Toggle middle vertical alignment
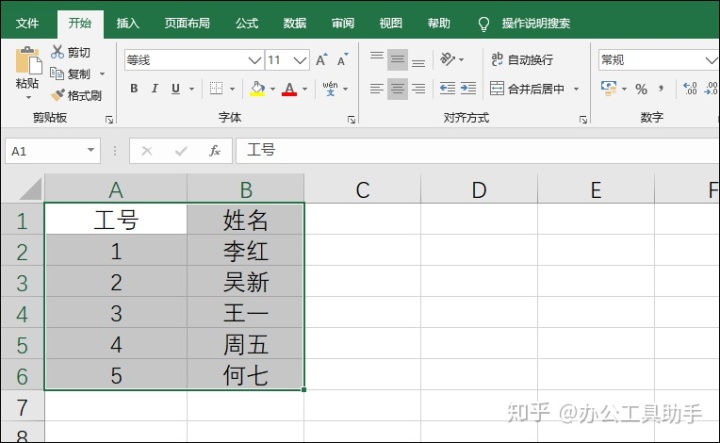Screen dimensions: 720x443 pos(398,59)
